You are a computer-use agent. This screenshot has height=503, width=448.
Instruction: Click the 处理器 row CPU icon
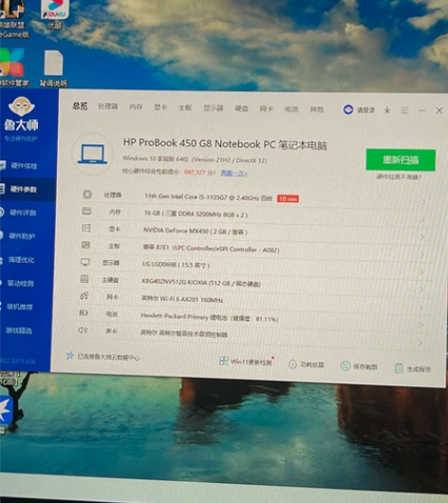pyautogui.click(x=87, y=194)
